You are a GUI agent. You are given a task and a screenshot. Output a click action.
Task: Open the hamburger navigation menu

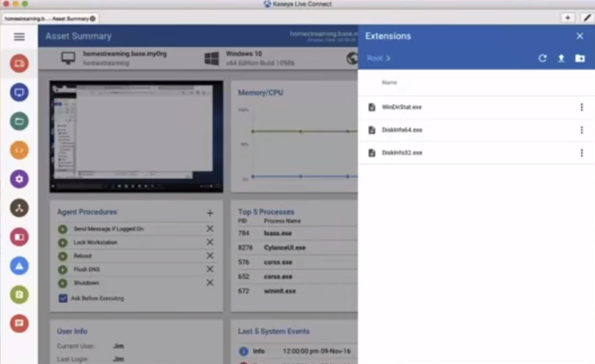[19, 36]
